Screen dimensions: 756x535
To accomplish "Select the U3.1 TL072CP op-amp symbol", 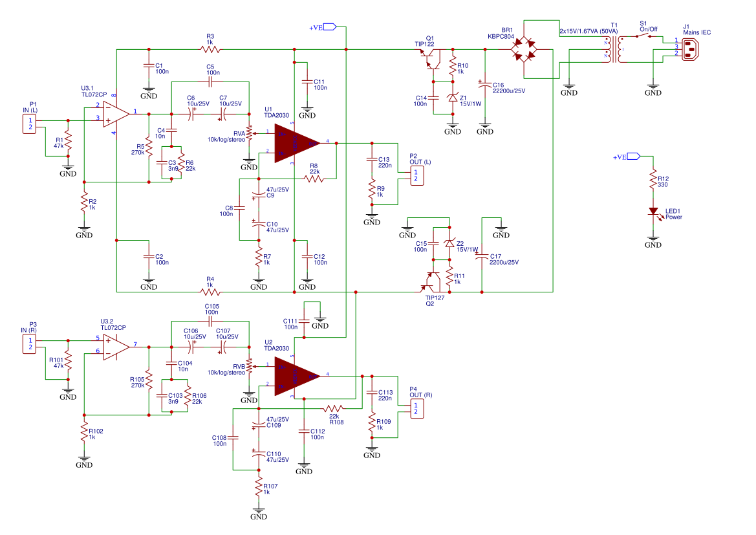I will pos(116,114).
